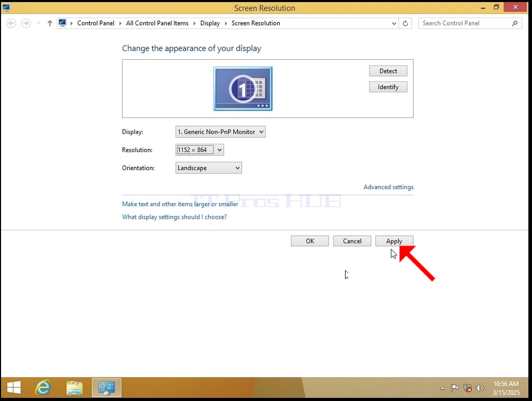532x401 pixels.
Task: Refresh the Screen Resolution page
Action: click(x=405, y=23)
